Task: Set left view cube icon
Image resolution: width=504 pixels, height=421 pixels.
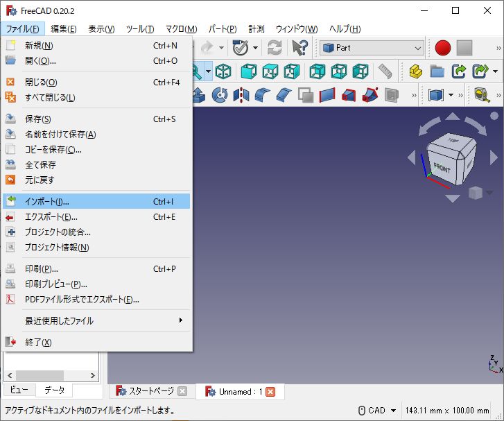Action: click(360, 71)
